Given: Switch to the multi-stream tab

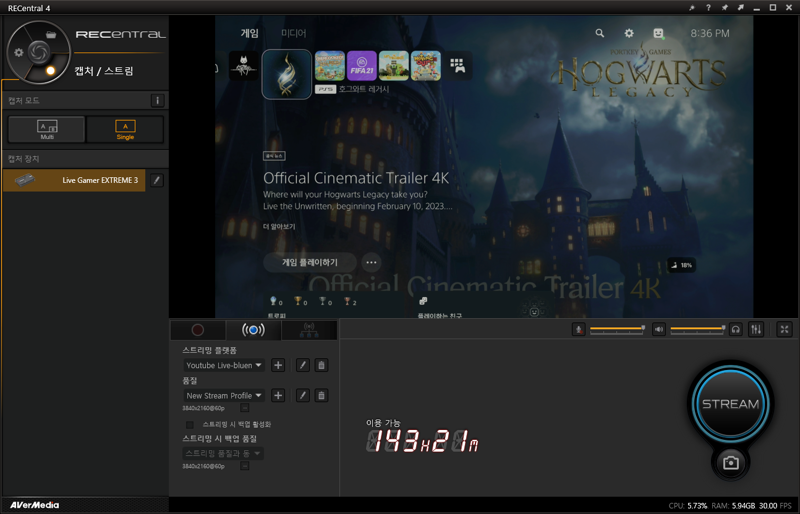Looking at the screenshot, I should point(309,330).
